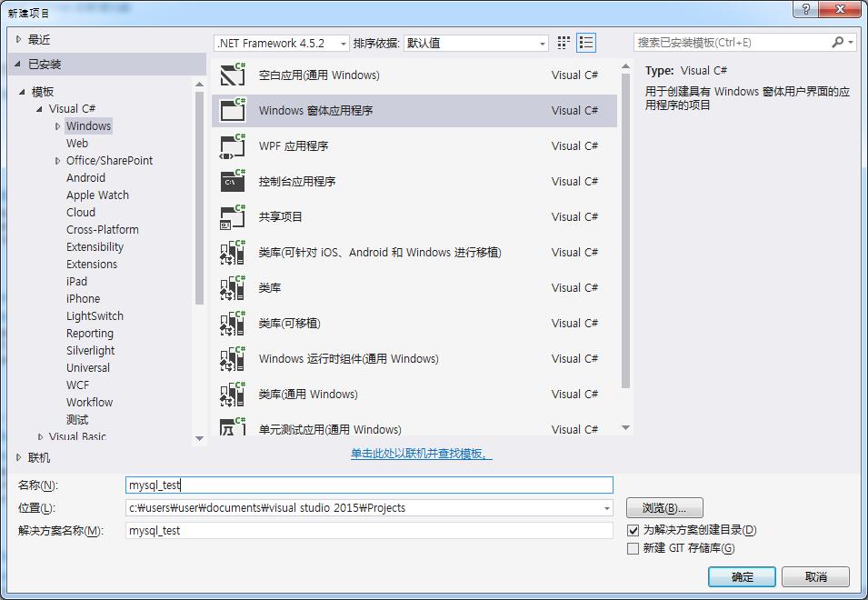Image resolution: width=868 pixels, height=600 pixels.
Task: Select the Silverlight category
Action: 90,350
